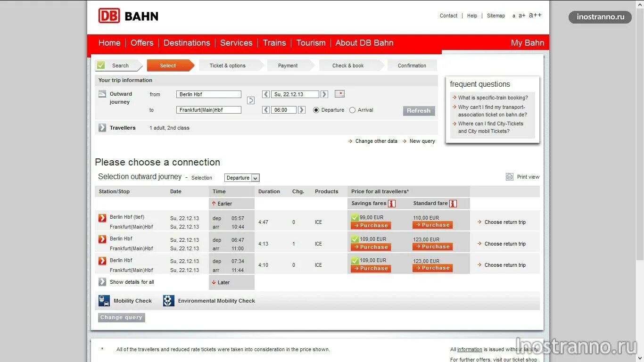Open Environmental Mobility Check icon

pos(169,301)
